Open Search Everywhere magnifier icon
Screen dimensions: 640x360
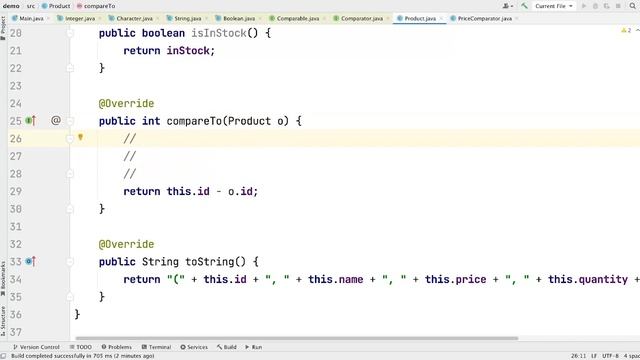coord(632,6)
